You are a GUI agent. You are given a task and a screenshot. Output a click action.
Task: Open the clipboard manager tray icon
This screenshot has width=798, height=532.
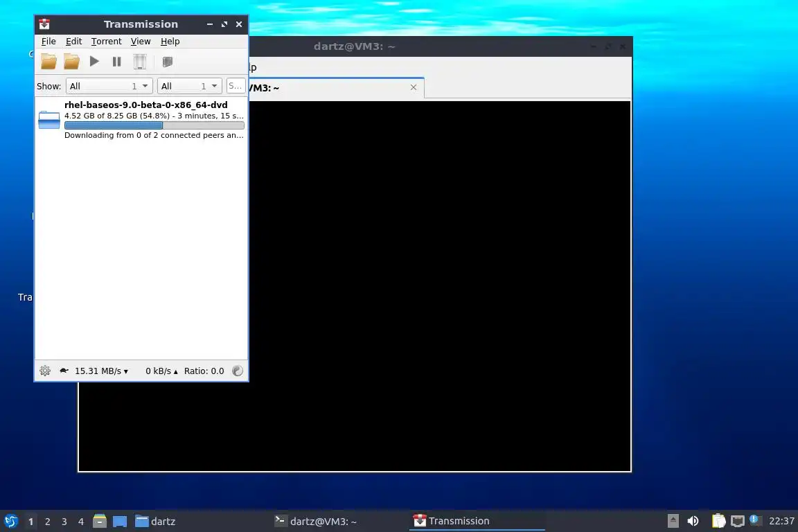point(718,521)
